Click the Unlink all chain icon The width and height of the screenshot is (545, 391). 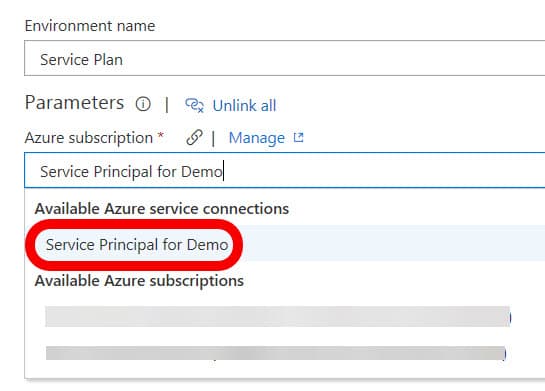(194, 105)
